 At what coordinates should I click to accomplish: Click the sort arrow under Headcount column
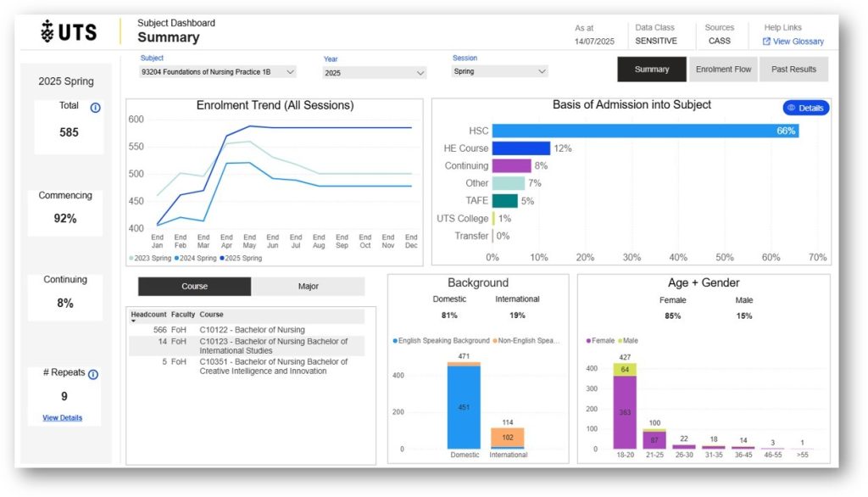click(x=133, y=321)
